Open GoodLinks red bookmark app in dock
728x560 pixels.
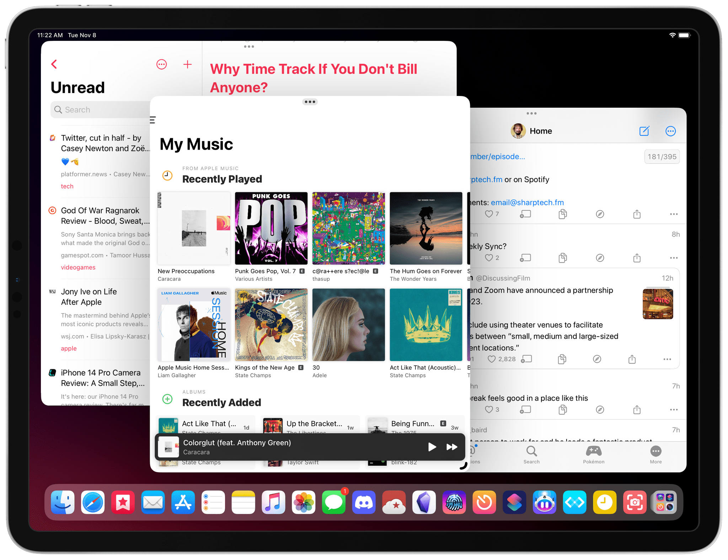(123, 502)
